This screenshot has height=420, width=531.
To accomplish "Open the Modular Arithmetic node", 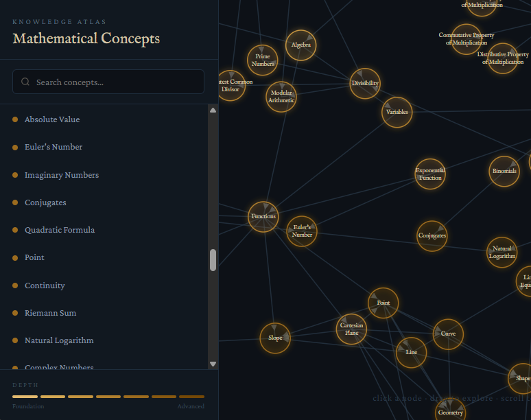I will [x=281, y=97].
